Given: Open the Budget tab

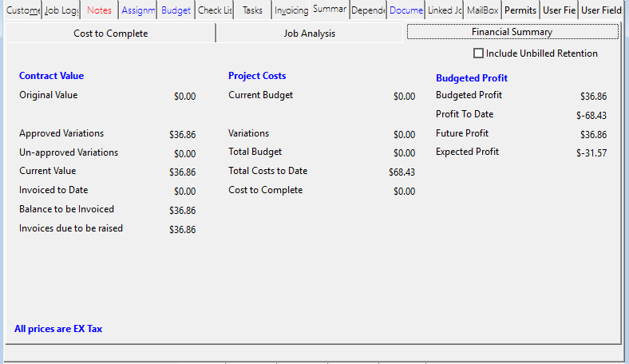Looking at the screenshot, I should 176,10.
